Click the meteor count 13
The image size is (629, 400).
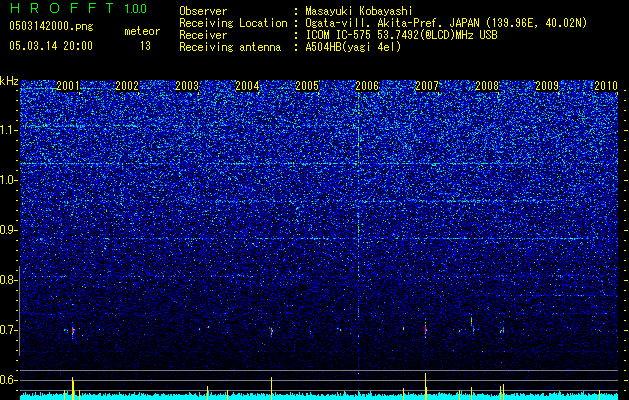145,46
